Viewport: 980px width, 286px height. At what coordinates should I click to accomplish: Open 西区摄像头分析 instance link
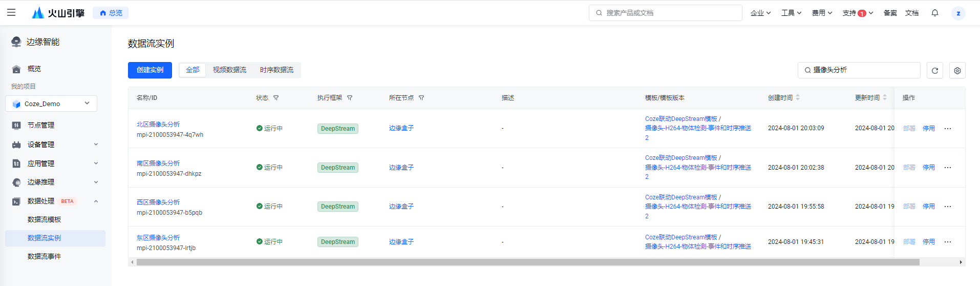[x=158, y=202]
